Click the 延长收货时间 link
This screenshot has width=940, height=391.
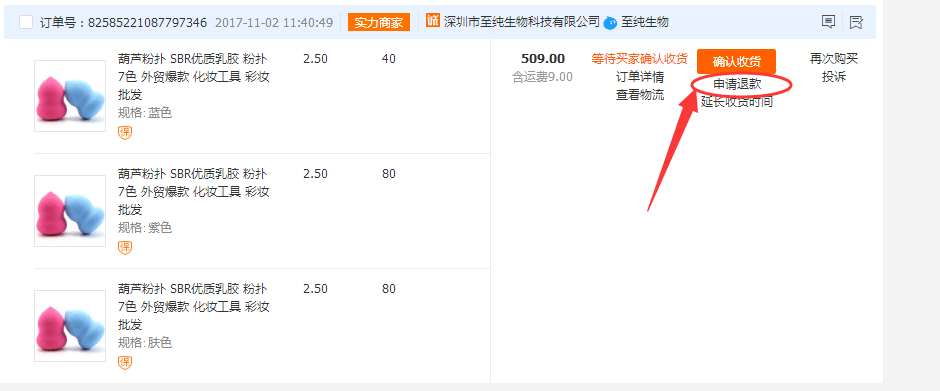[x=737, y=102]
